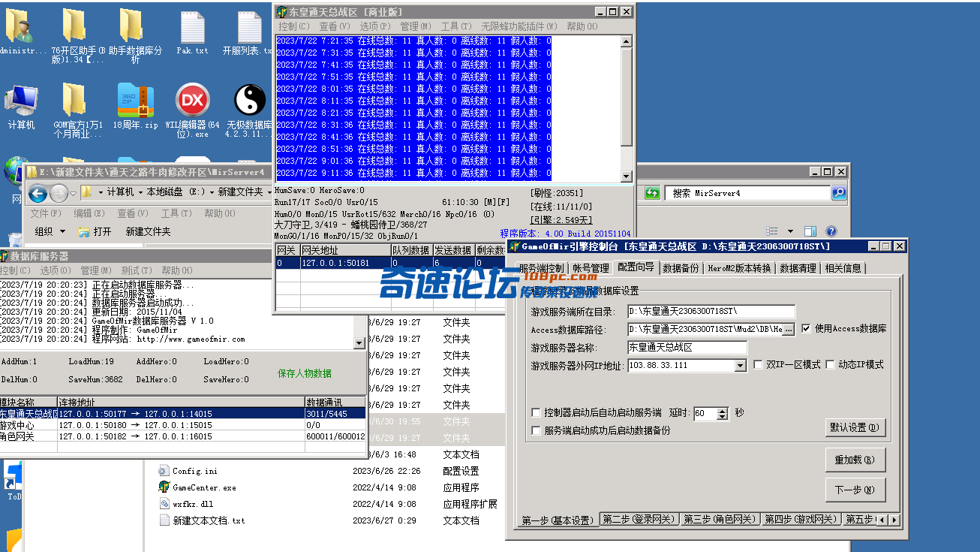Check 控制器启动后自动启动服务端
Screen dimensions: 980x552
point(536,412)
